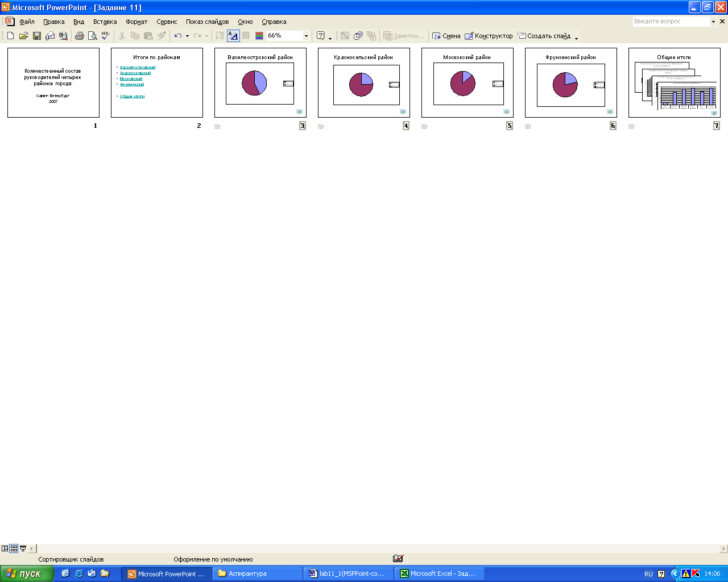Switch to Аспирантура folder taskbar button
The width and height of the screenshot is (728, 582).
point(257,573)
